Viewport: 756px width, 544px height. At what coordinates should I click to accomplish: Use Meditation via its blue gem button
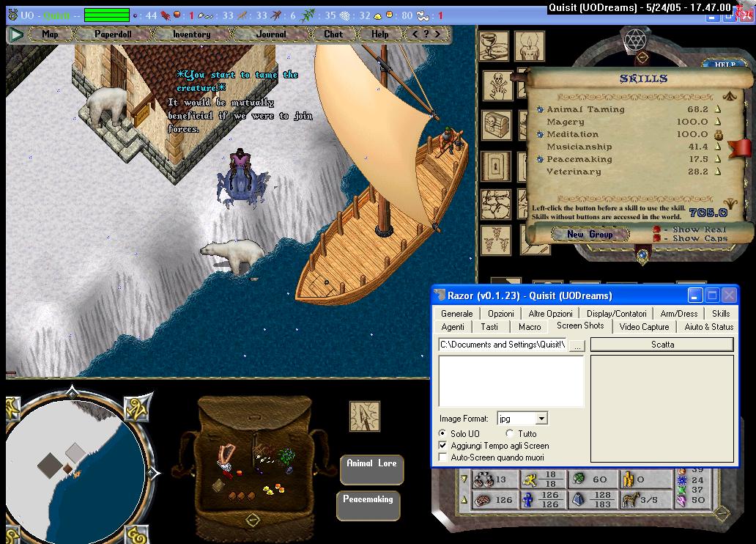pyautogui.click(x=540, y=135)
